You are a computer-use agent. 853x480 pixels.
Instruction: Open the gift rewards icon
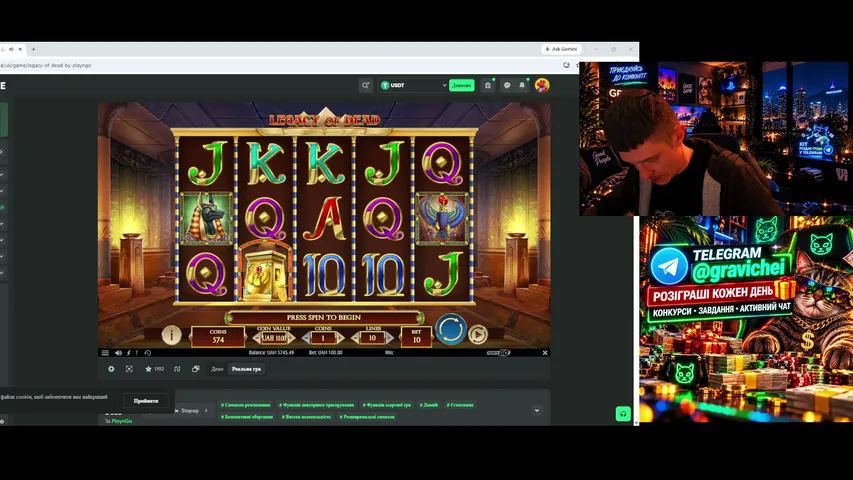(x=488, y=85)
